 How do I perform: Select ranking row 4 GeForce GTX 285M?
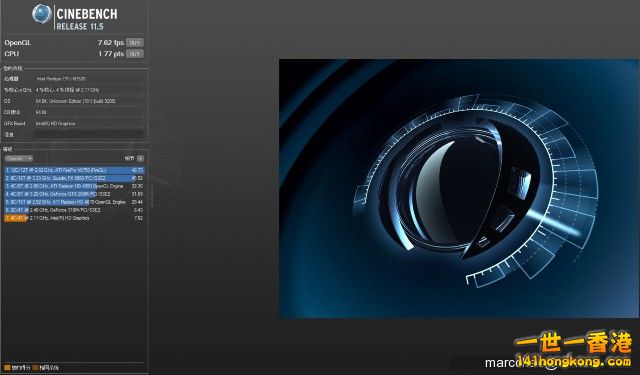(x=74, y=194)
